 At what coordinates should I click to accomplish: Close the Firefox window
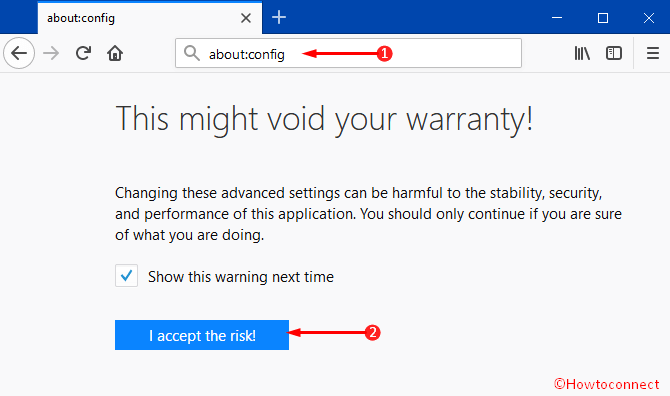click(x=649, y=18)
